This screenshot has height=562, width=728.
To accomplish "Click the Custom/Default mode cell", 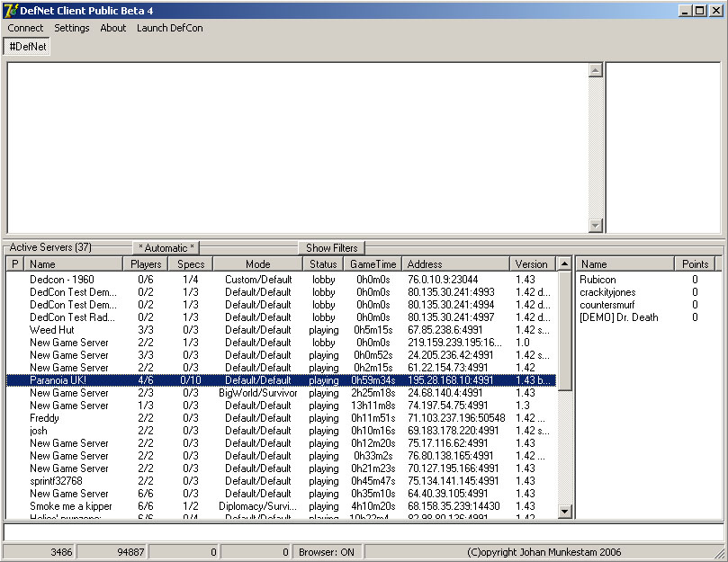I will coord(258,280).
